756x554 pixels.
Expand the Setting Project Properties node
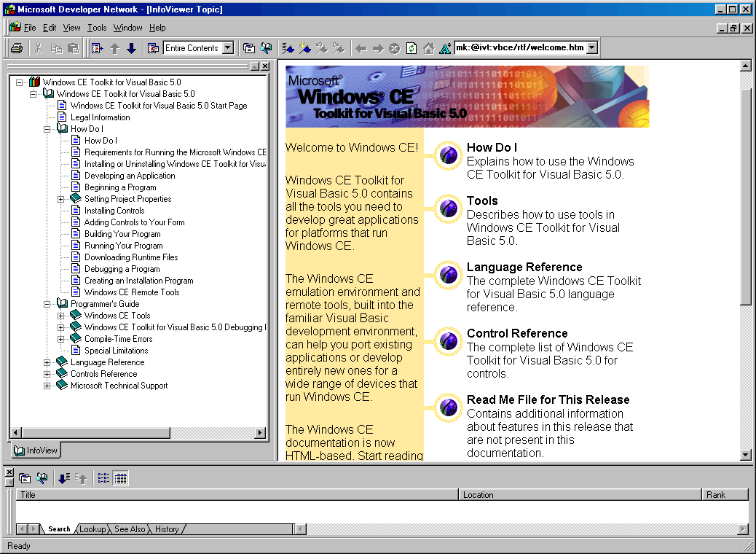tap(60, 199)
